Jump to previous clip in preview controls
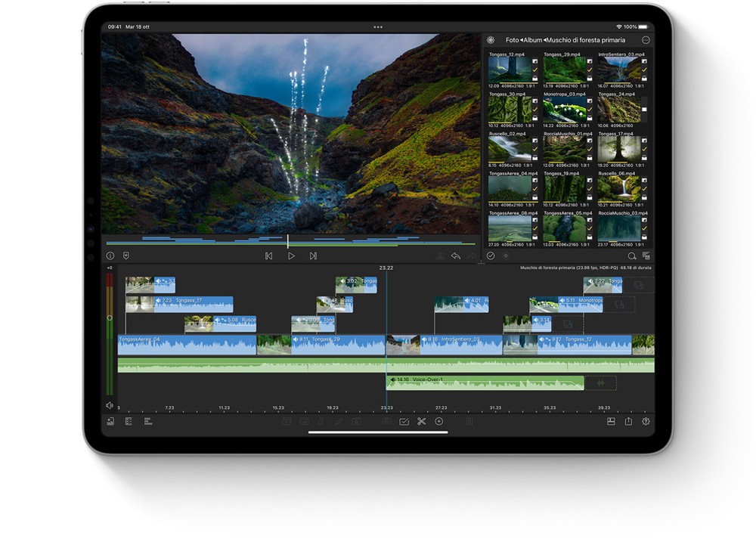 point(268,256)
